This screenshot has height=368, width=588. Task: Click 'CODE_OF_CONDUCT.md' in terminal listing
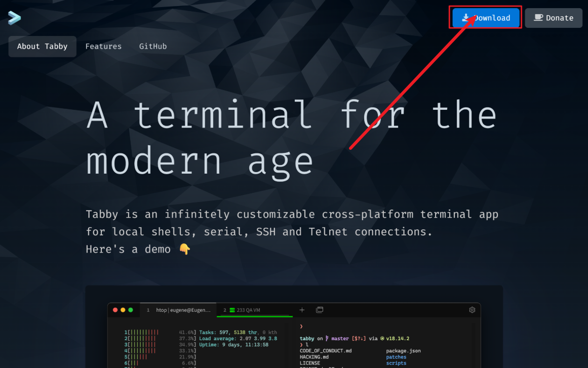coord(326,351)
